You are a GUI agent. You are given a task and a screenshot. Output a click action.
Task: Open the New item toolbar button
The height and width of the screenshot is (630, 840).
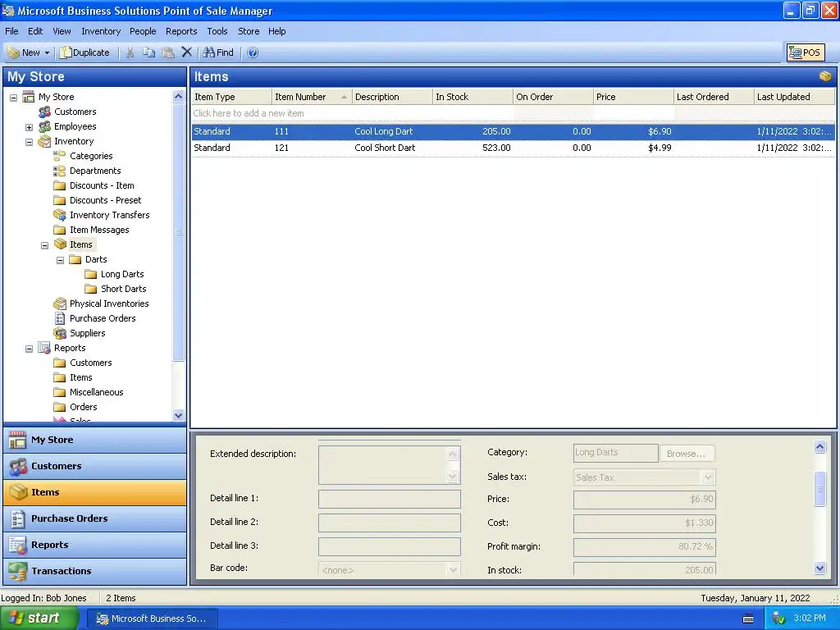(24, 52)
